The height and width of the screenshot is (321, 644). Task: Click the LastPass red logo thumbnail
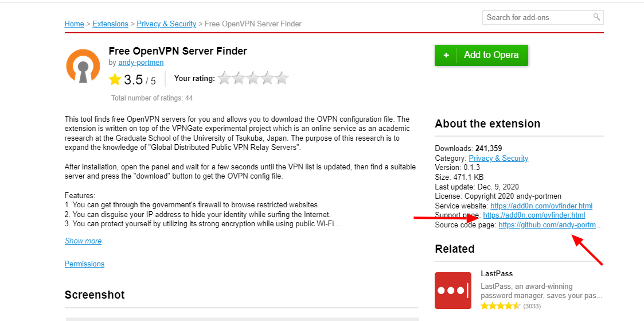[453, 290]
